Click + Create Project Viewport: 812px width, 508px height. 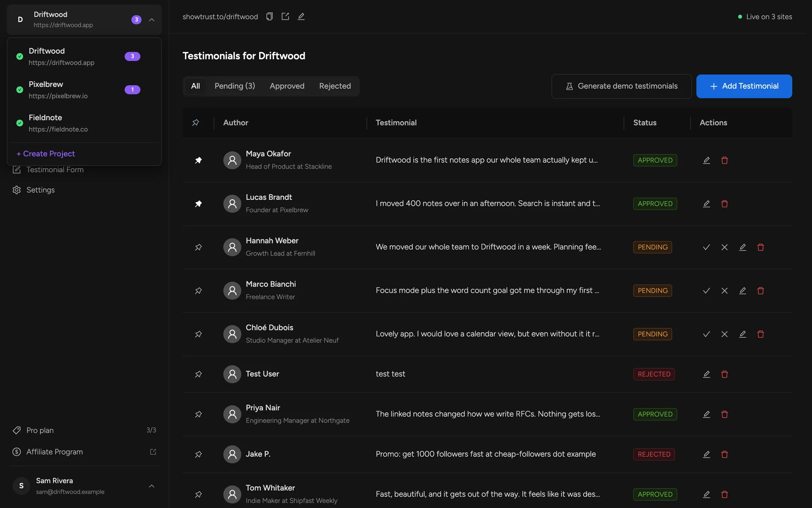[x=46, y=154]
